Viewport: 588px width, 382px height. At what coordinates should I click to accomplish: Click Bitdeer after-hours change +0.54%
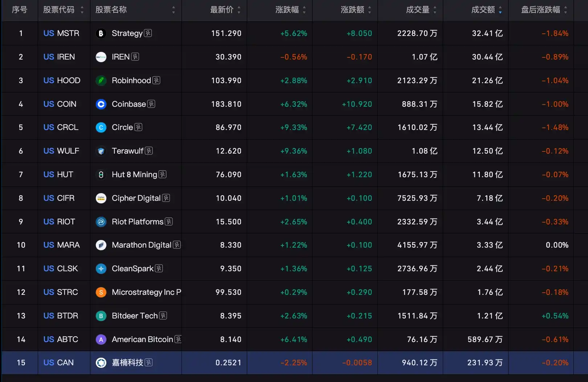coord(555,316)
